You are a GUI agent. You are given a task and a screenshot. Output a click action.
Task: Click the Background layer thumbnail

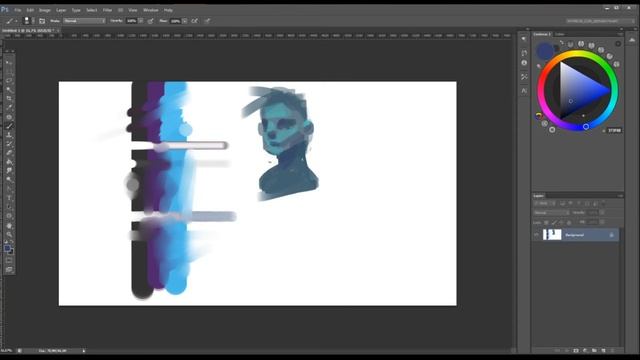[552, 235]
